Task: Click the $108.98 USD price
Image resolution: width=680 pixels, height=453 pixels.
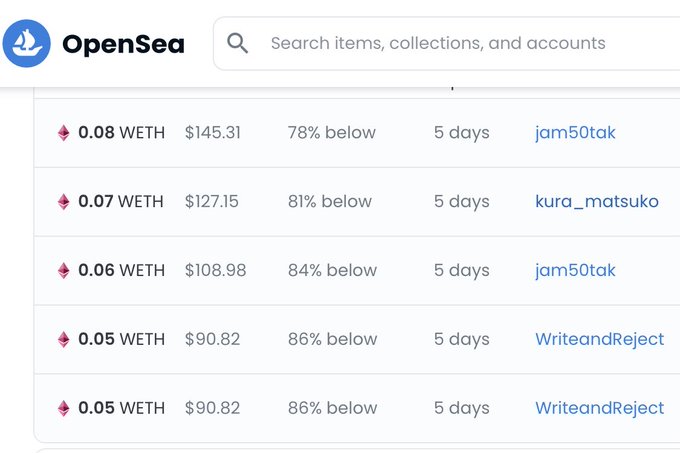Action: [215, 270]
